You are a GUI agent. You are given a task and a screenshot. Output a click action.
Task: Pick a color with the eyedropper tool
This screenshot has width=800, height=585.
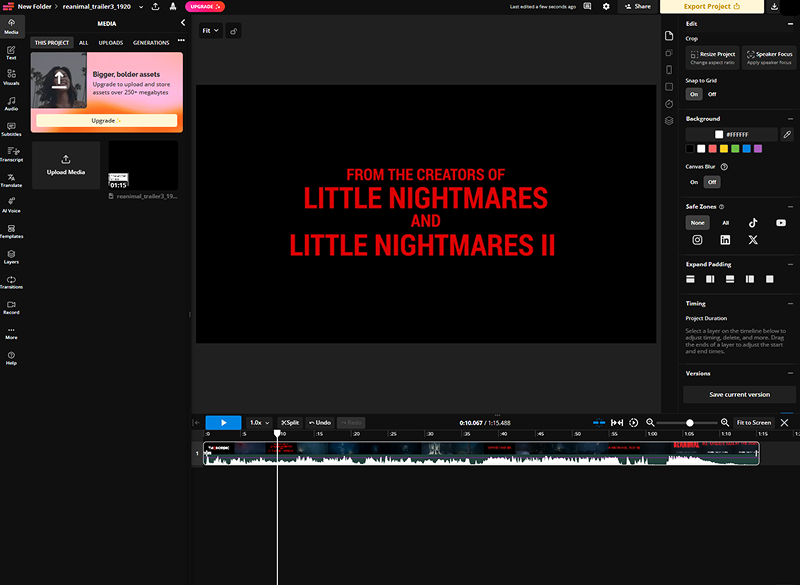787,134
